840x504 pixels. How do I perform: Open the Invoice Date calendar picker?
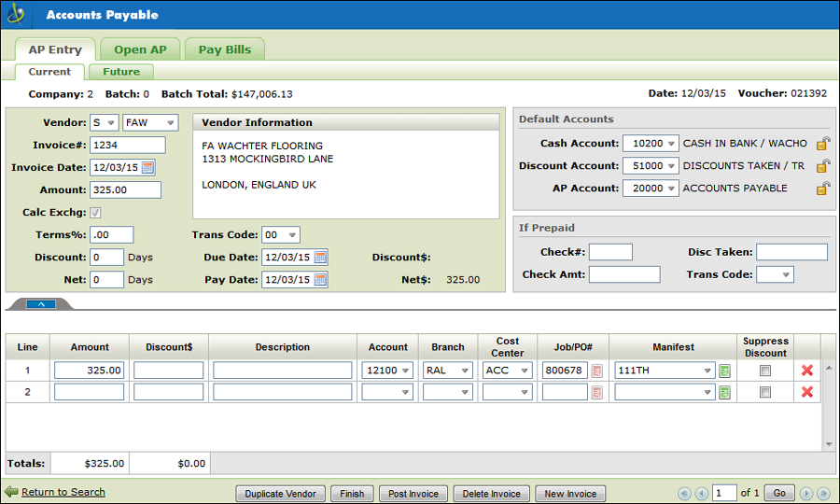coord(147,168)
